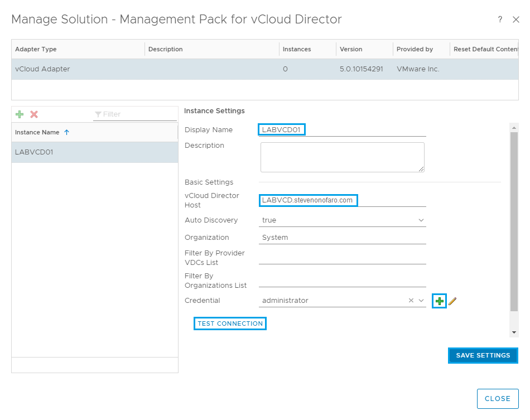The image size is (530, 420).
Task: Clear the administrator credential selection
Action: (411, 301)
